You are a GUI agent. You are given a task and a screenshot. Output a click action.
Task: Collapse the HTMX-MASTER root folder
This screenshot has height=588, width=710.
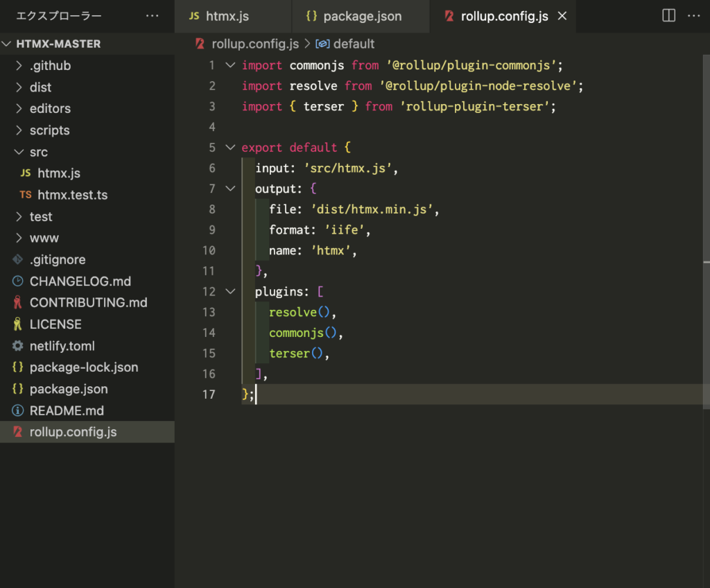(58, 44)
